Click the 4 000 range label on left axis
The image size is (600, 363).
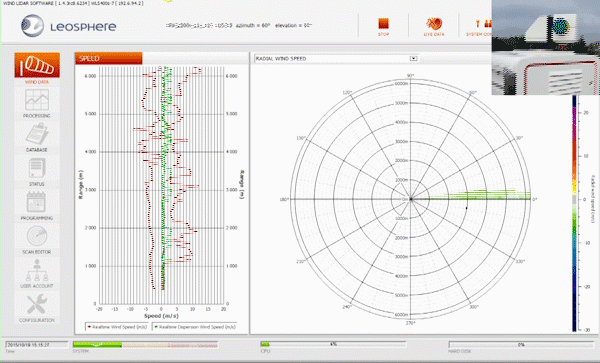[90, 152]
